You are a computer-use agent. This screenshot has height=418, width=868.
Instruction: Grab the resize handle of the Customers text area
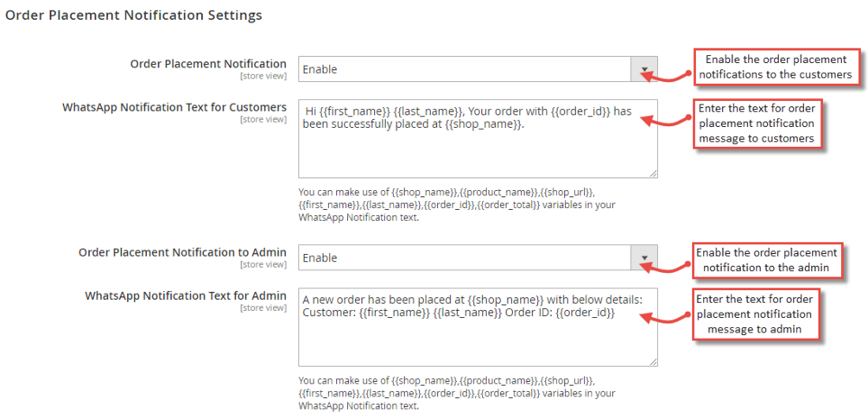pyautogui.click(x=653, y=173)
